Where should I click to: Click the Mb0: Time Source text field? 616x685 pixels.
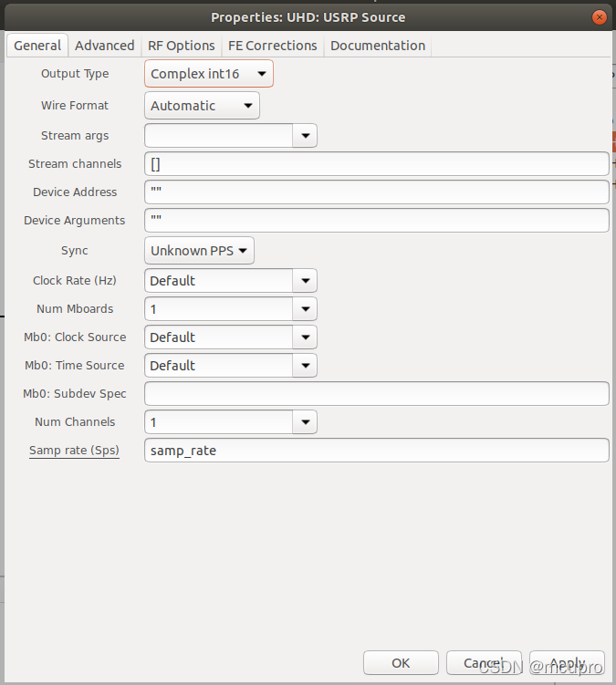tap(219, 365)
